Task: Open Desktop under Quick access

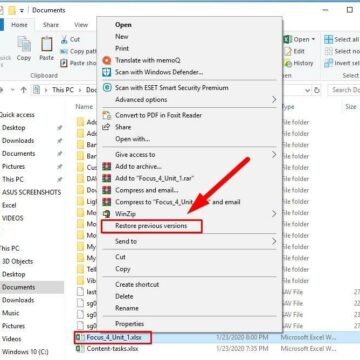Action: 14,128
